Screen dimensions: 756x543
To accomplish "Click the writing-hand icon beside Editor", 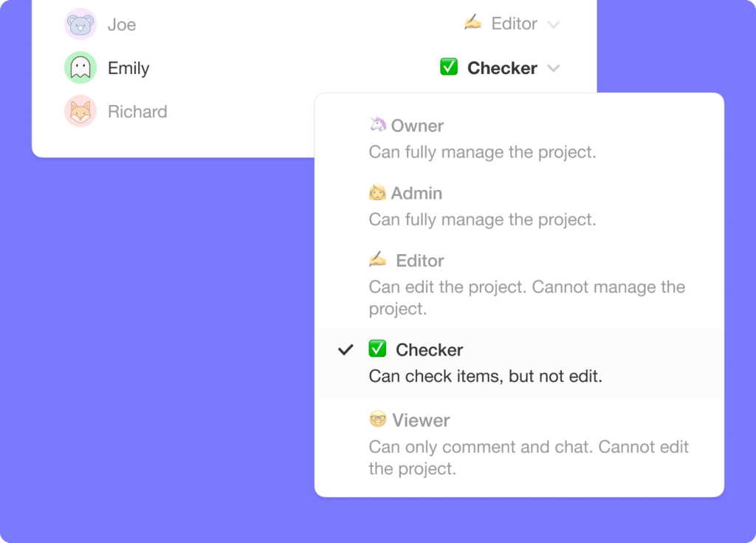I will (x=378, y=260).
